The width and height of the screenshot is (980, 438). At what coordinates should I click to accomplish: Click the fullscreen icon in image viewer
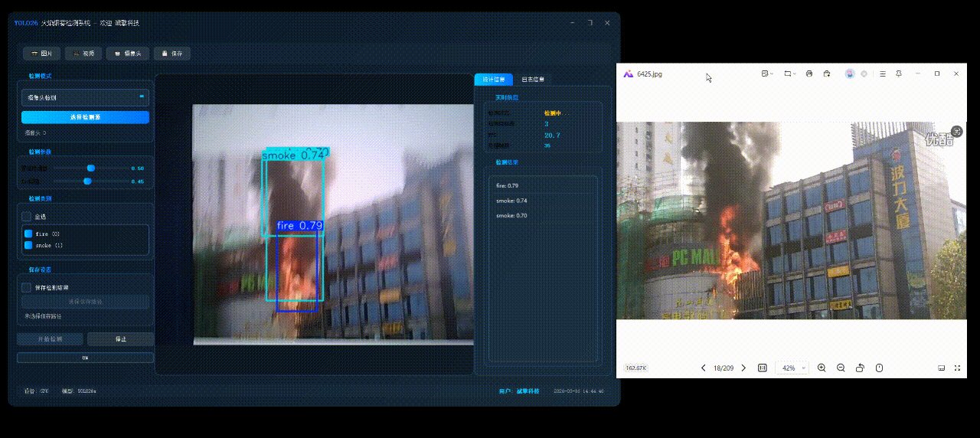click(958, 368)
